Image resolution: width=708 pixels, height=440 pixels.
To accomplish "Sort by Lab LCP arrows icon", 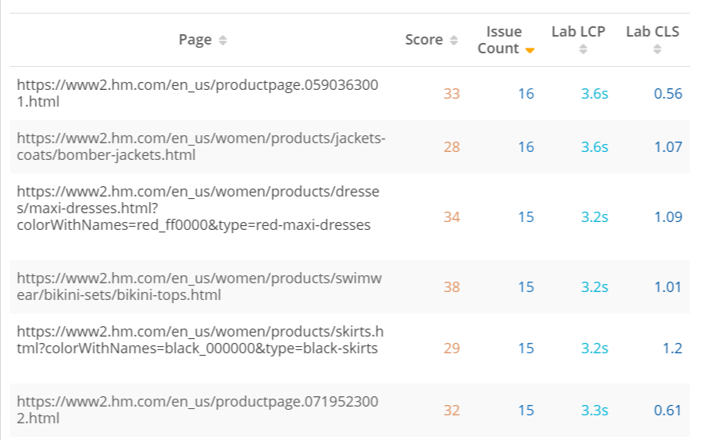I will [583, 49].
